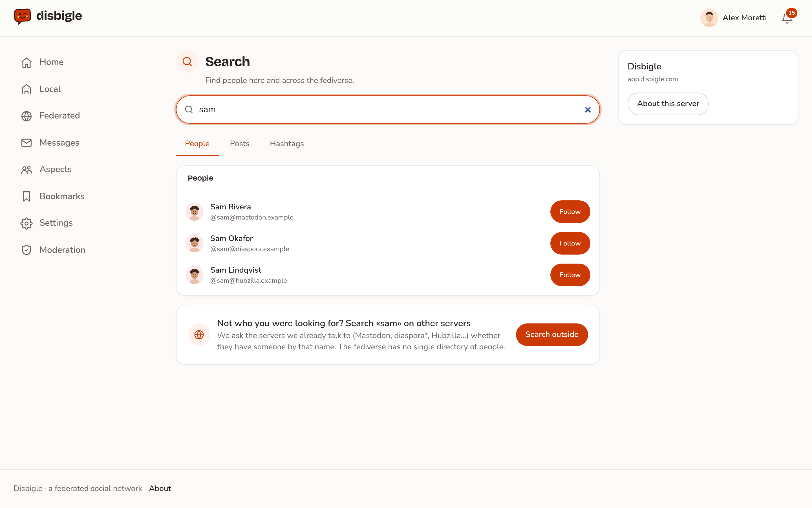Click the Federated globe icon in sidebar

point(27,116)
